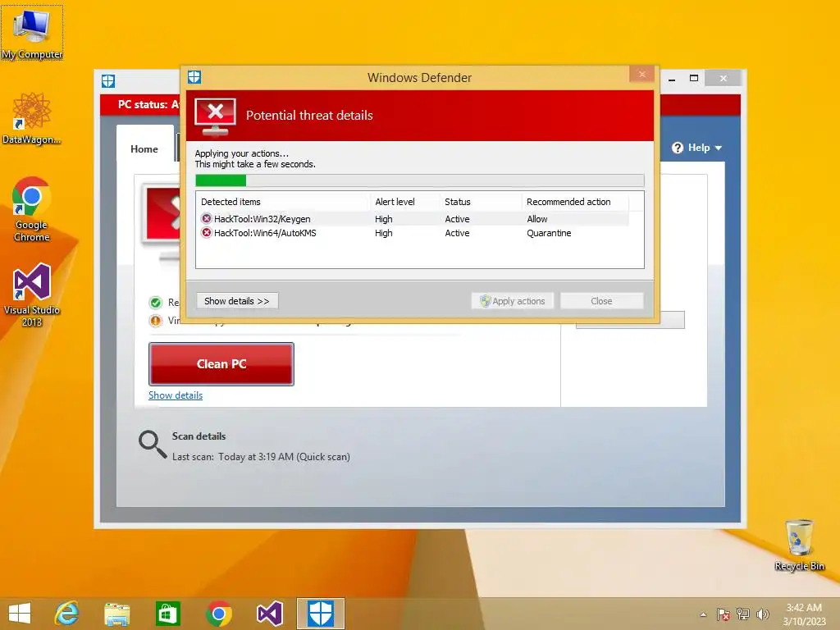
Task: Close the Potential threat details dialog
Action: click(x=641, y=75)
